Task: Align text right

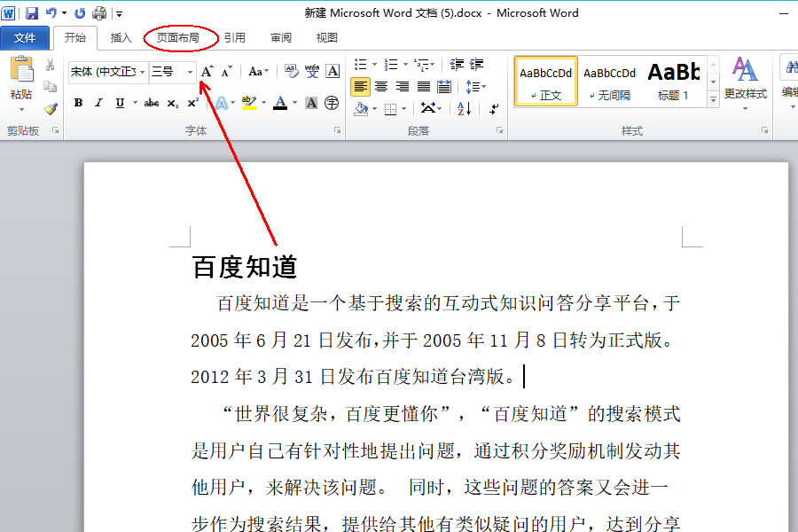Action: click(402, 87)
